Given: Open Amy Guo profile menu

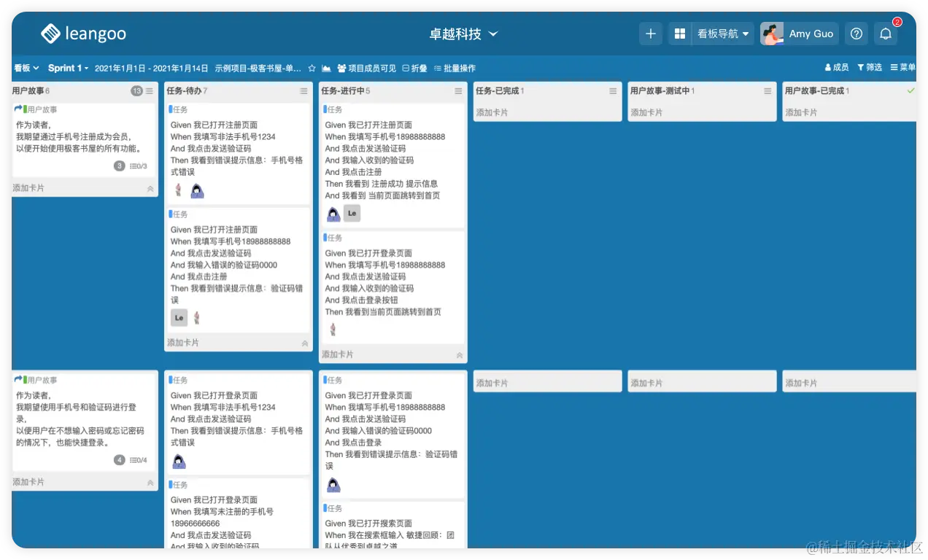Looking at the screenshot, I should (x=800, y=34).
